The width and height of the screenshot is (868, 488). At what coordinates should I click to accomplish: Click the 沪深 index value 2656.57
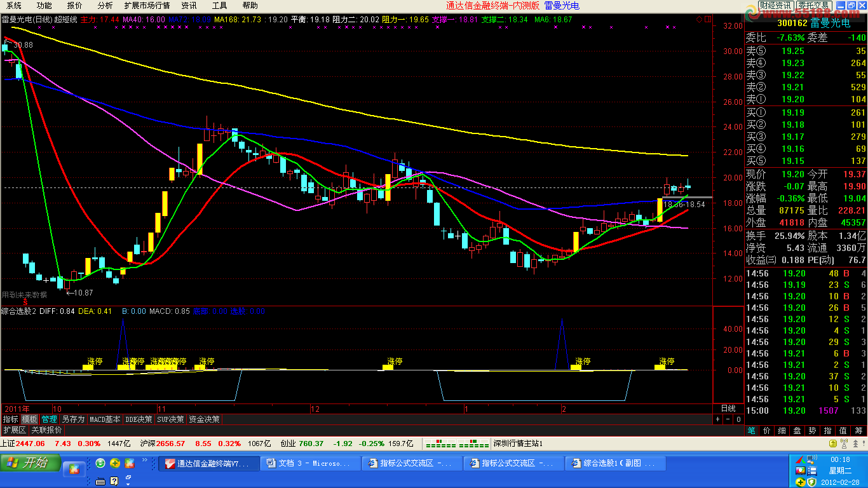(170, 444)
